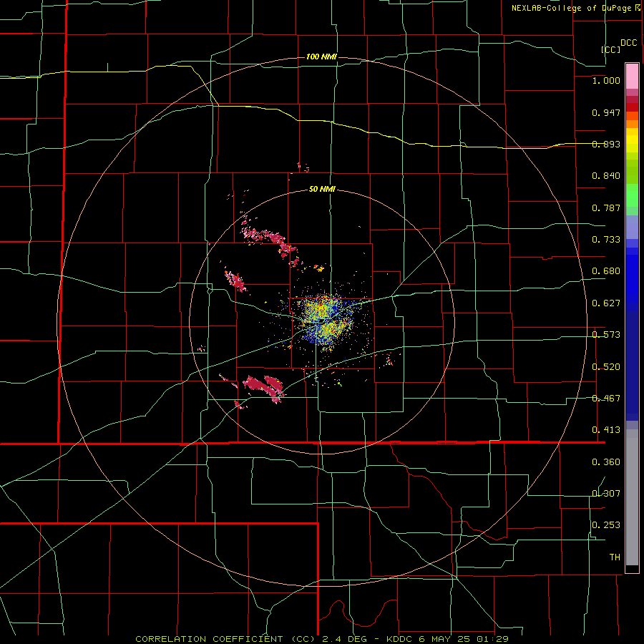Pick the orange segment of the color bar

pos(632,125)
